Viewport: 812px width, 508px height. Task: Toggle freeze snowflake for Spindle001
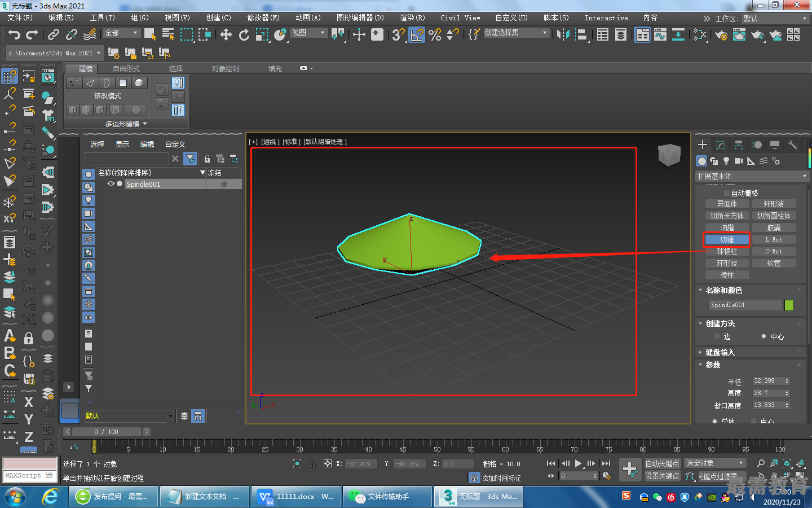[x=224, y=185]
